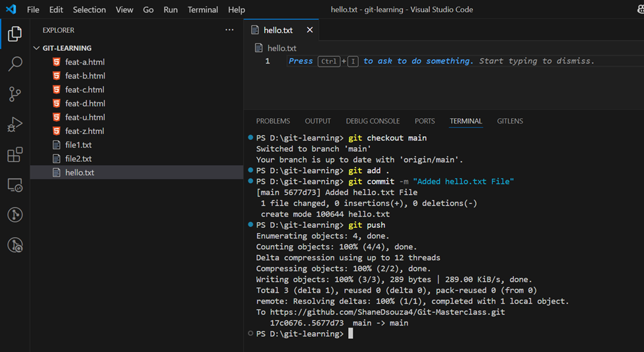The image size is (644, 352).
Task: Click the VS Code logo icon
Action: tap(11, 9)
